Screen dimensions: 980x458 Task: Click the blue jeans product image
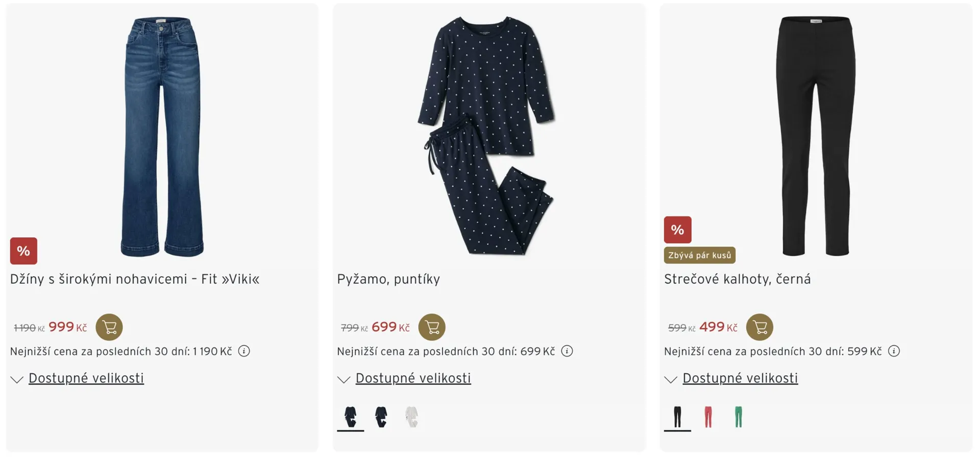[162, 137]
